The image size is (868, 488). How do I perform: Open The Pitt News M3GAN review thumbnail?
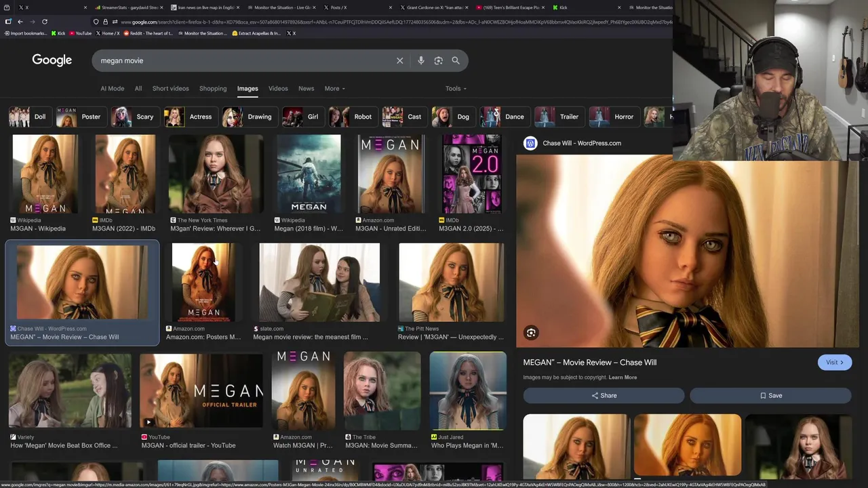pyautogui.click(x=452, y=283)
